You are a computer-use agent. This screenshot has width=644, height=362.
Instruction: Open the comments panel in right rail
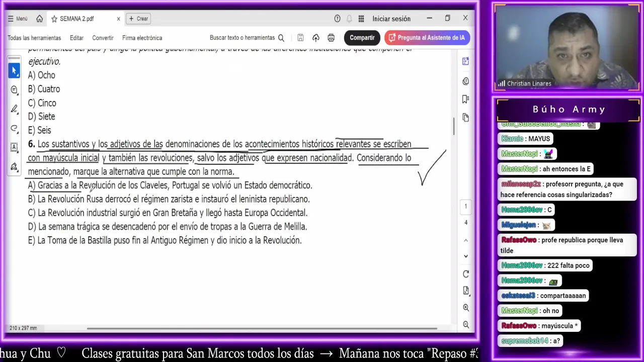click(x=465, y=81)
